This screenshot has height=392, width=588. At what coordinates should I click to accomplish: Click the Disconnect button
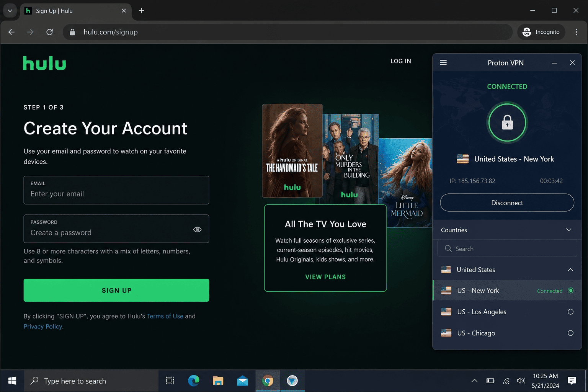[507, 203]
